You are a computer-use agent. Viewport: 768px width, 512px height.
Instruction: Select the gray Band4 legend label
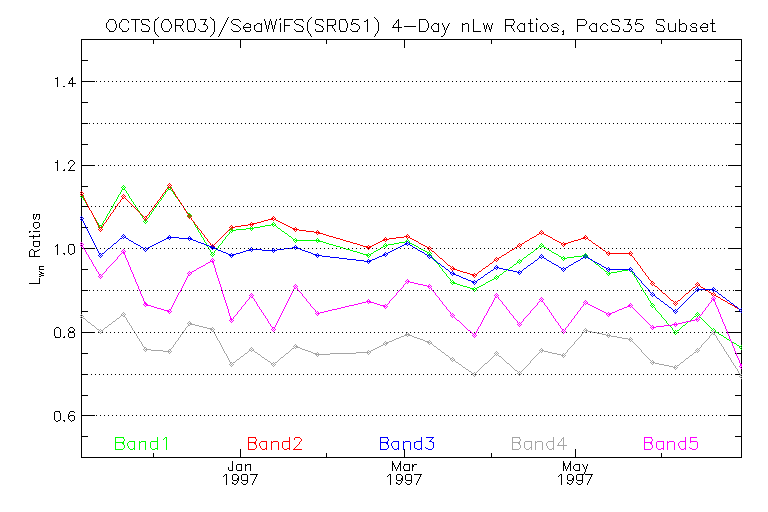pos(539,444)
